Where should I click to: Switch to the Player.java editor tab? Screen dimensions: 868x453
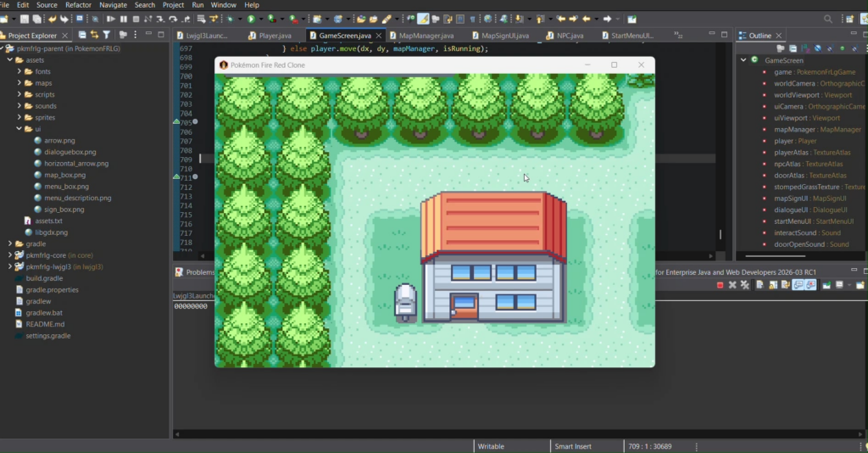[270, 36]
